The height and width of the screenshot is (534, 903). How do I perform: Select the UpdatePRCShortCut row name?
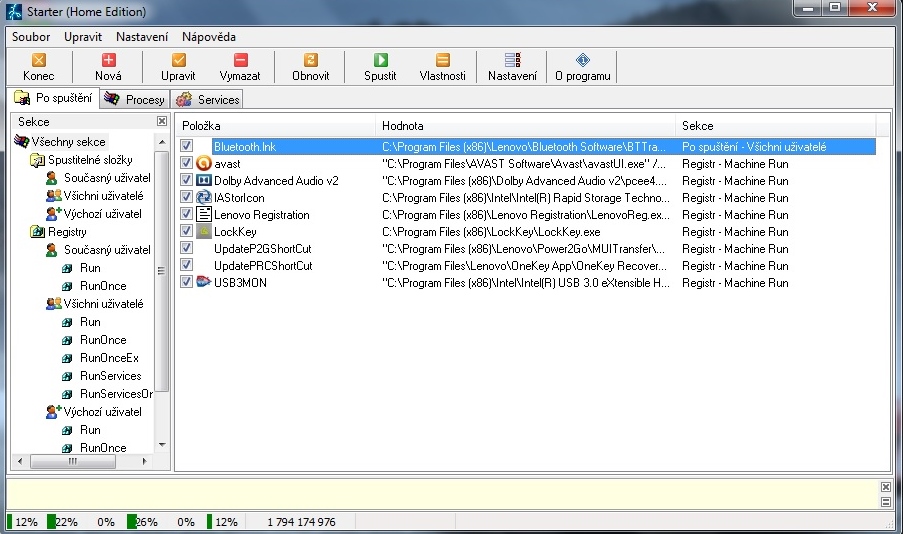[263, 266]
